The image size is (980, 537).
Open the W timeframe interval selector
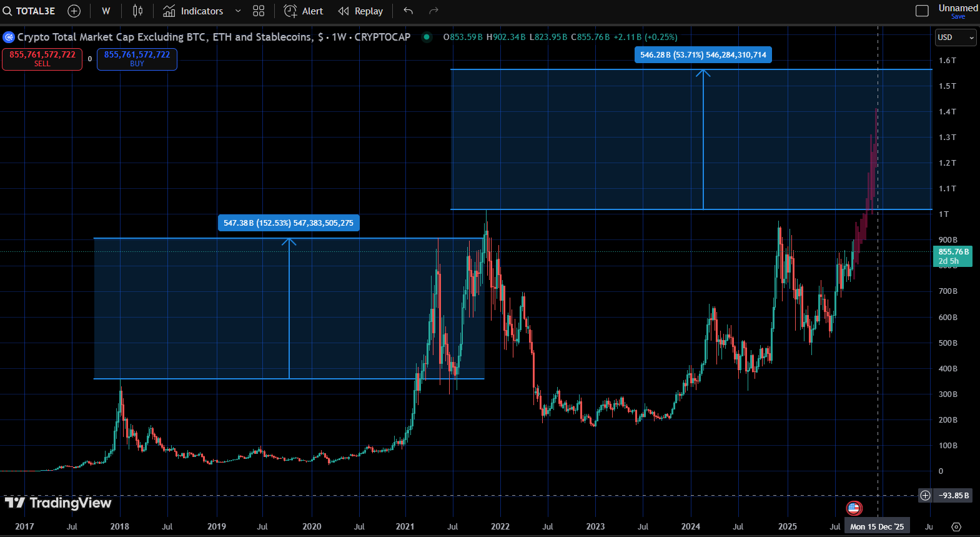(106, 11)
